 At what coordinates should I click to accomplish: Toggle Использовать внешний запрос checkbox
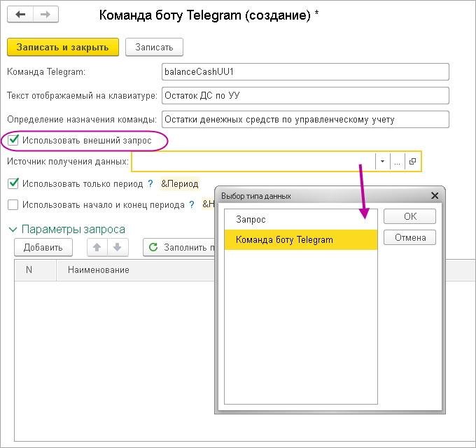[x=13, y=140]
